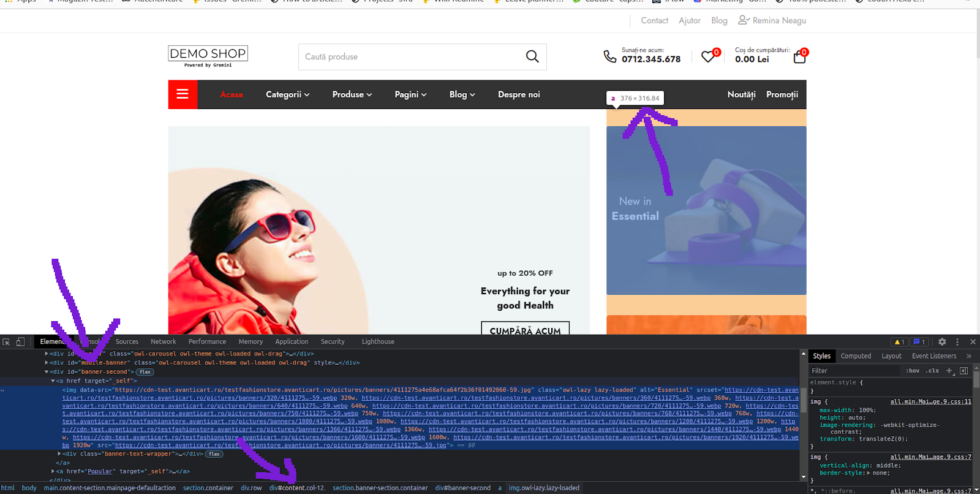Toggle the :hov element state button
This screenshot has height=494, width=980.
point(913,371)
